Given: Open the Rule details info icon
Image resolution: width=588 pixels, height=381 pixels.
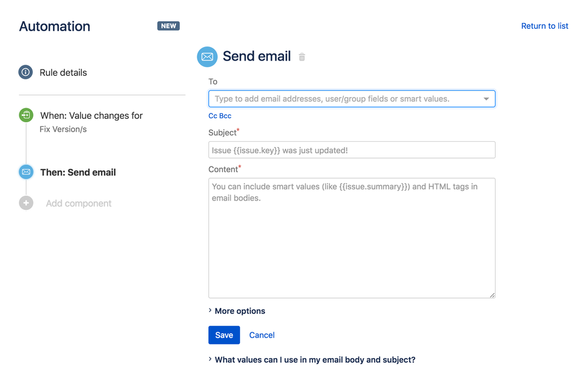Looking at the screenshot, I should 25,72.
